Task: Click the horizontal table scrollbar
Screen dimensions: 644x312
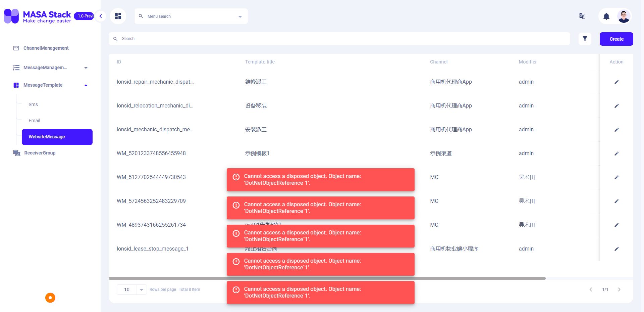Action: pyautogui.click(x=327, y=278)
